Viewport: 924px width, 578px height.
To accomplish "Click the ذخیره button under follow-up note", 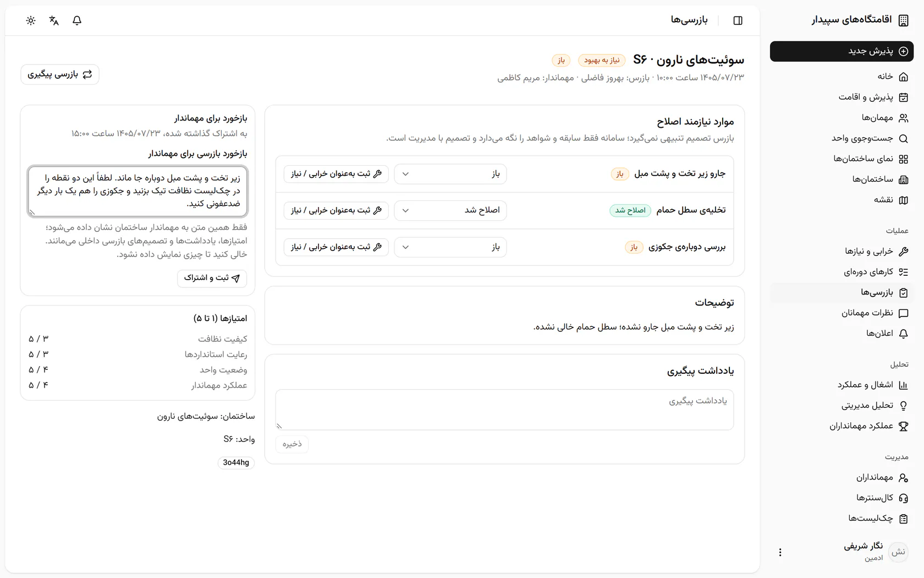I will pos(292,444).
